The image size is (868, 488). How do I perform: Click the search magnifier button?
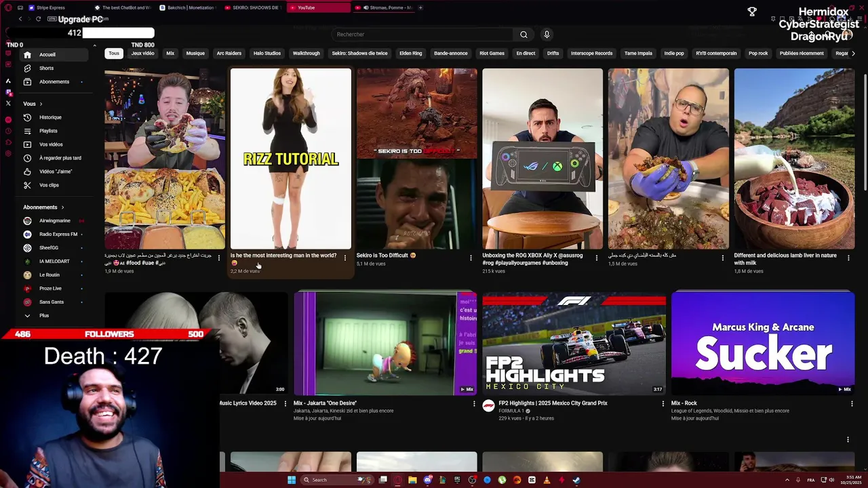pyautogui.click(x=524, y=35)
